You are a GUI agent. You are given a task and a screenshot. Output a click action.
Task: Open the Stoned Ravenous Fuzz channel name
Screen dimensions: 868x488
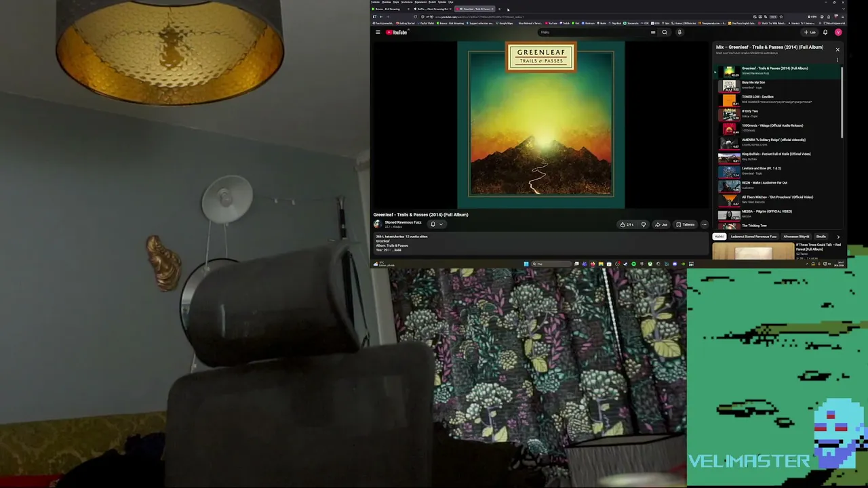403,222
